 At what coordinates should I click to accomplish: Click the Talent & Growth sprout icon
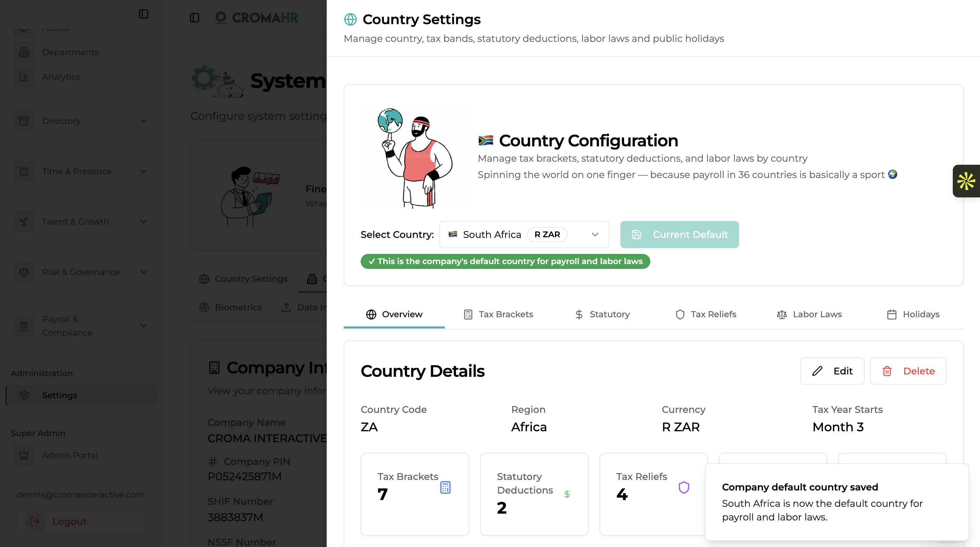pyautogui.click(x=23, y=222)
